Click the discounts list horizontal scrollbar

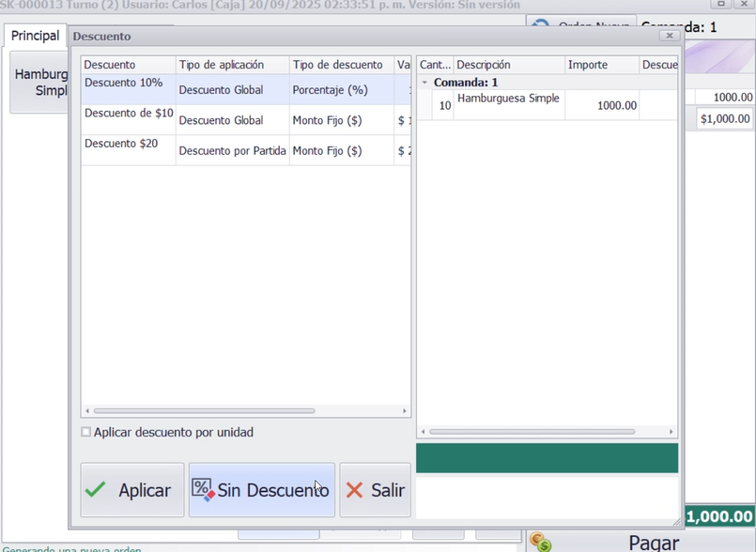pyautogui.click(x=204, y=411)
